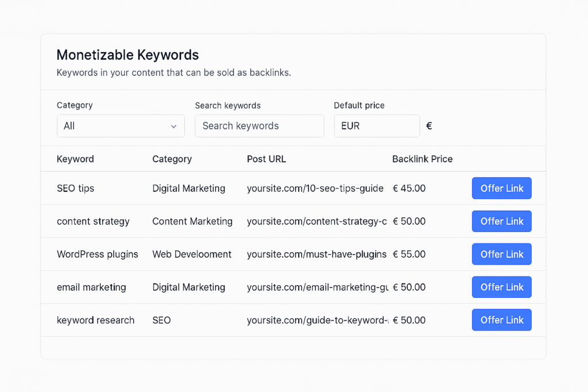This screenshot has width=588, height=392.
Task: Hit Offer Link for keyword research
Action: coord(501,320)
